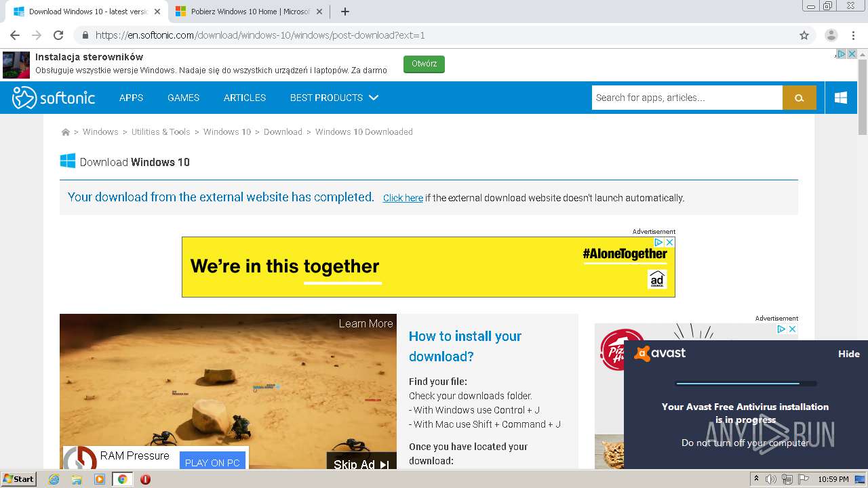868x488 pixels.
Task: Show hidden tray icons arrow
Action: pyautogui.click(x=757, y=479)
